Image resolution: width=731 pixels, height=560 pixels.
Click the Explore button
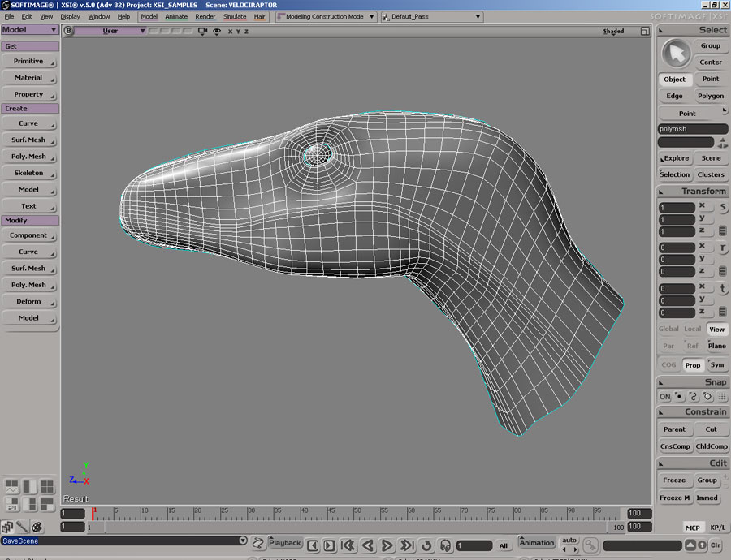[x=675, y=158]
